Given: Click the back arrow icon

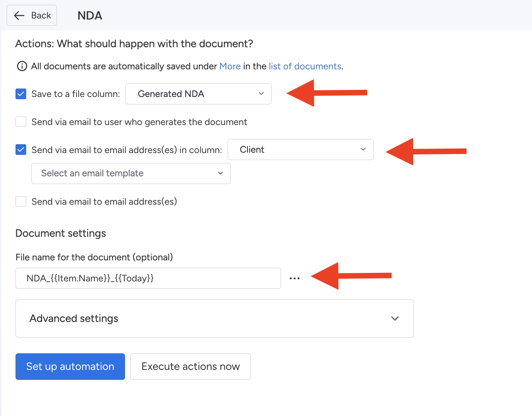Looking at the screenshot, I should coord(19,15).
